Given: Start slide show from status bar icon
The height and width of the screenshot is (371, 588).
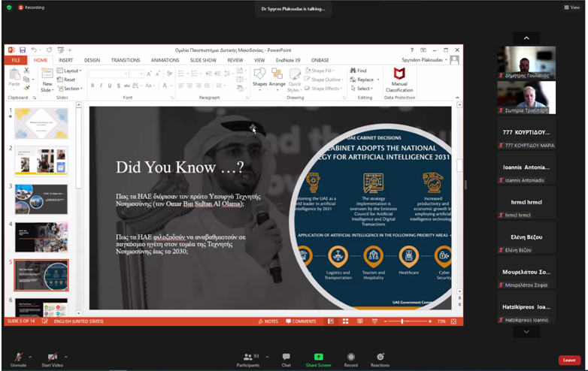Looking at the screenshot, I should click(x=374, y=321).
